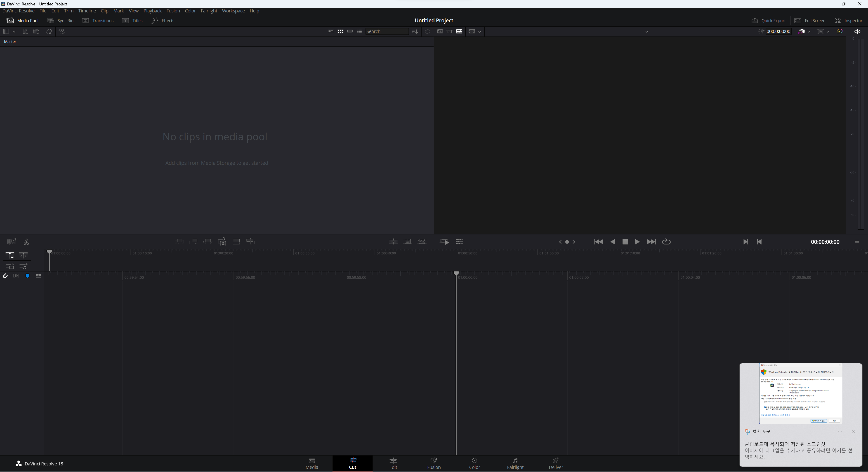Click the Append to end icon

click(x=193, y=241)
